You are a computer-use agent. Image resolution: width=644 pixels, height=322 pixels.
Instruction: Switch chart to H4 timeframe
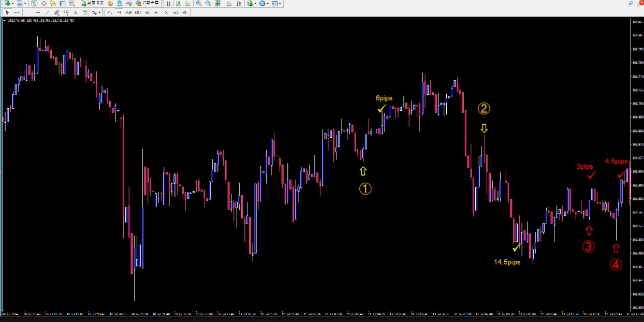(x=156, y=12)
